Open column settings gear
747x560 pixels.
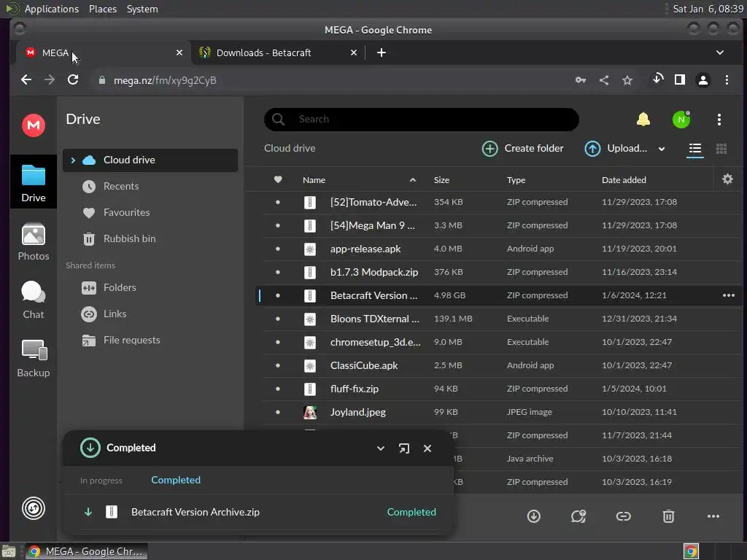point(727,179)
